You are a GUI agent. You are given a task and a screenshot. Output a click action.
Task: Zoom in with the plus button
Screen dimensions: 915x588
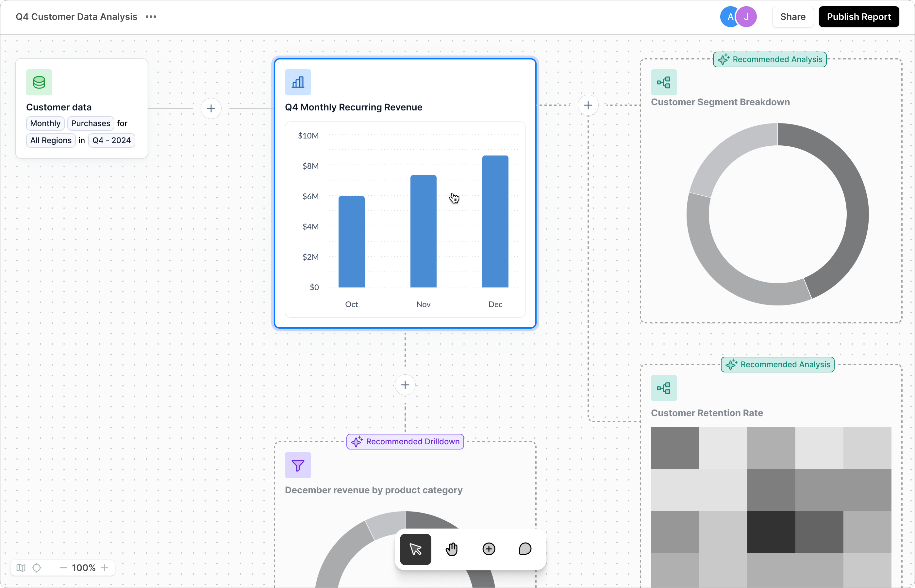pos(105,568)
